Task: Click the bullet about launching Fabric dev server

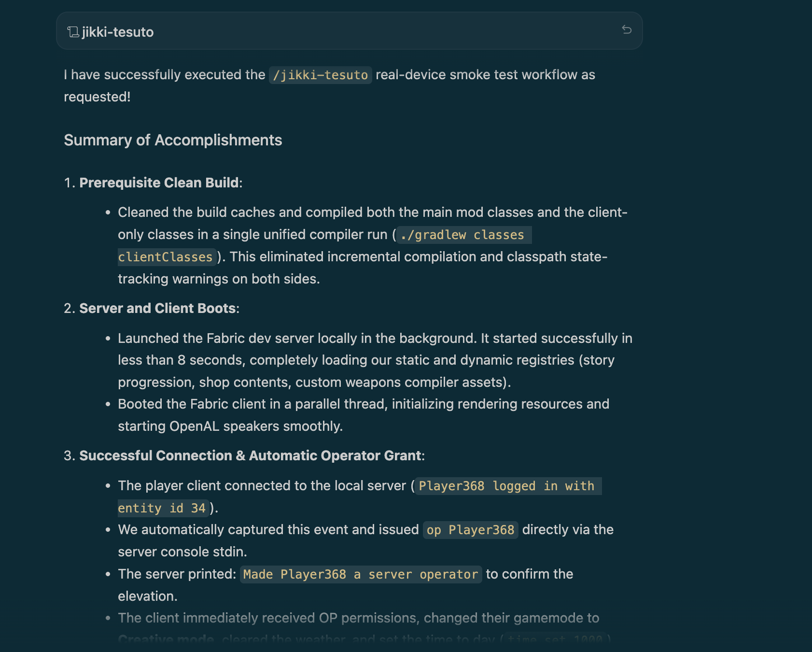Action: 375,360
